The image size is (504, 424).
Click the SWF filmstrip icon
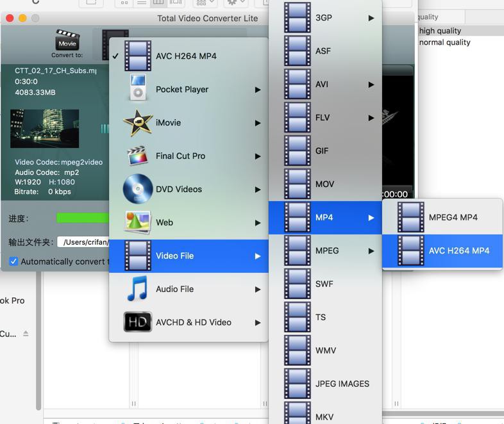point(298,284)
